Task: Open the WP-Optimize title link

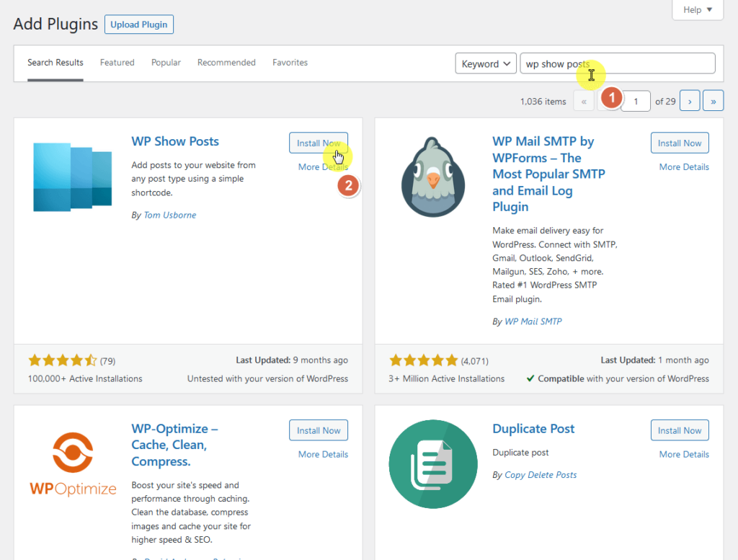Action: pyautogui.click(x=174, y=445)
